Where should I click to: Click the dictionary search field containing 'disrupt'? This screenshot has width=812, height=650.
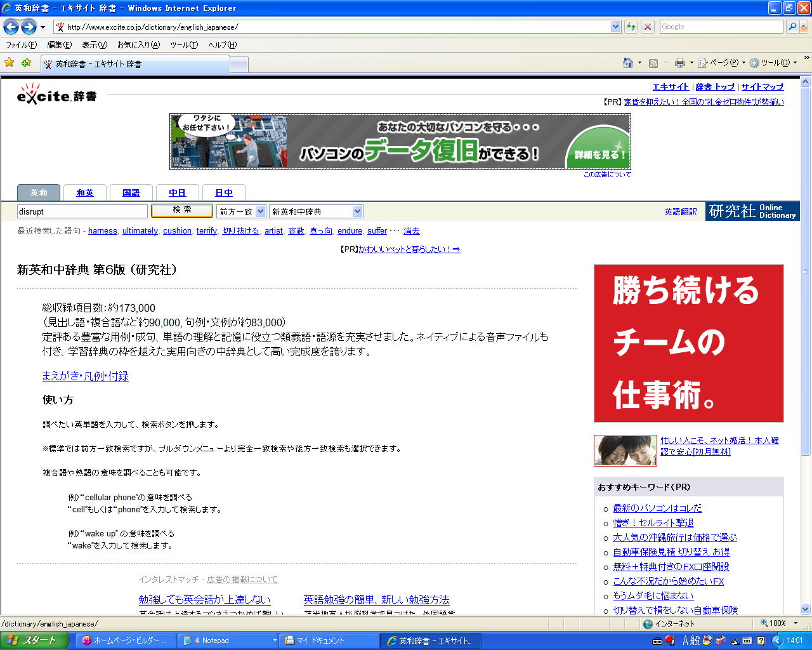click(x=82, y=211)
